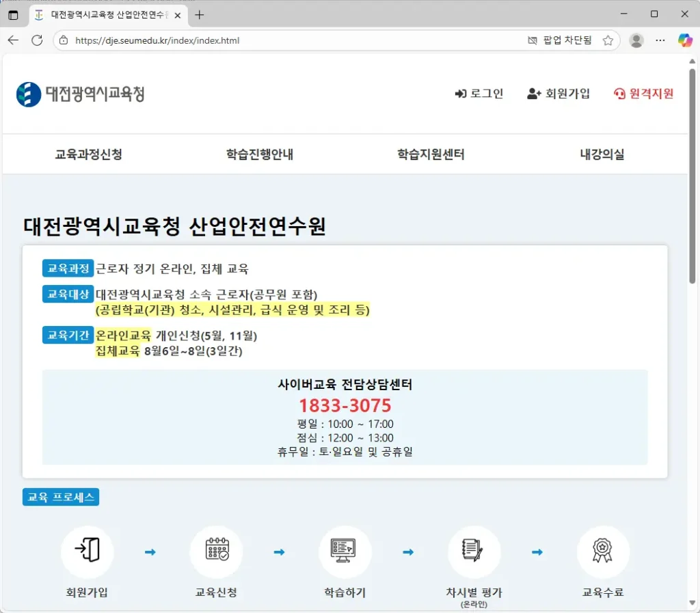Open the 학습진행안내 menu
700x613 pixels.
coord(260,154)
